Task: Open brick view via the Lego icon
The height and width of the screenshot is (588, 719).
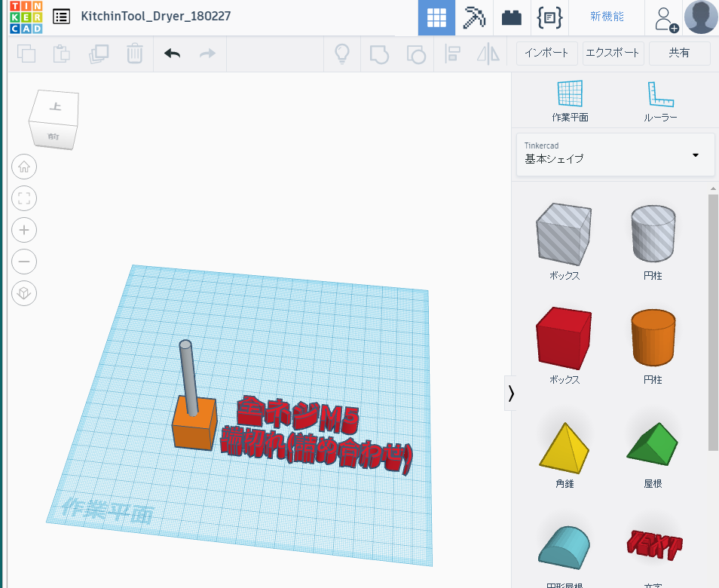Action: pyautogui.click(x=512, y=17)
